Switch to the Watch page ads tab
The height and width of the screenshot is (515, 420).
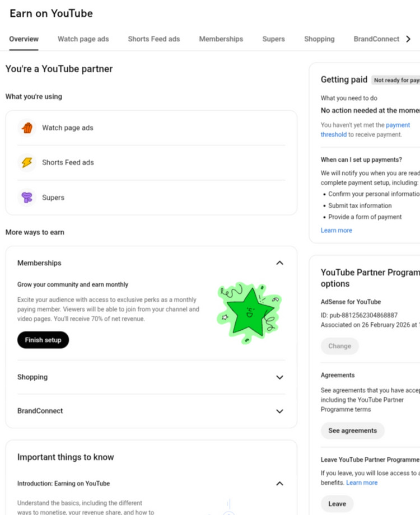click(83, 39)
